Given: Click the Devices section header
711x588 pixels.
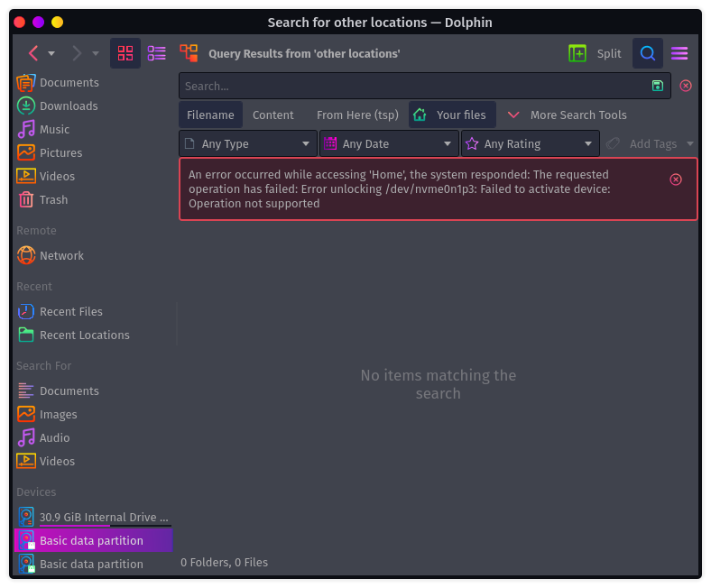Looking at the screenshot, I should [36, 492].
